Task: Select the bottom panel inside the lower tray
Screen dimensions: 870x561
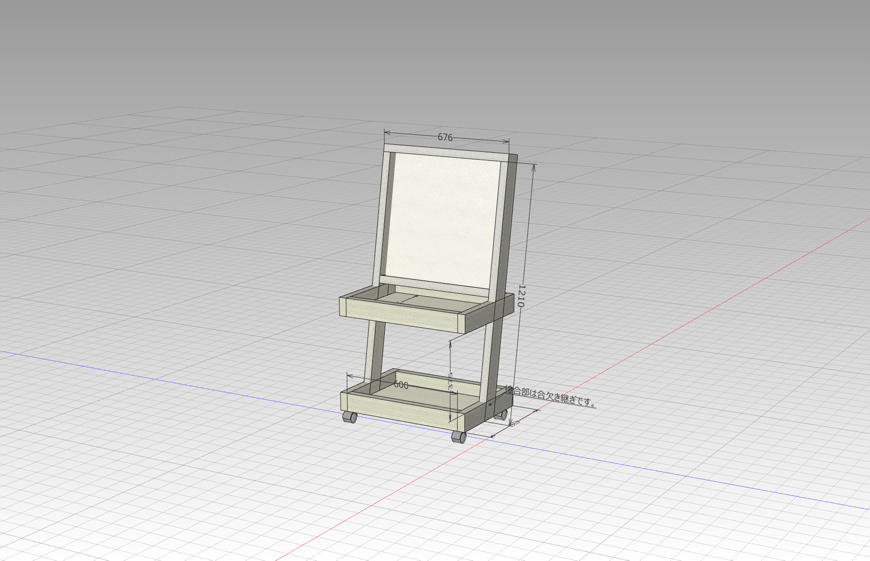Action: (x=422, y=393)
